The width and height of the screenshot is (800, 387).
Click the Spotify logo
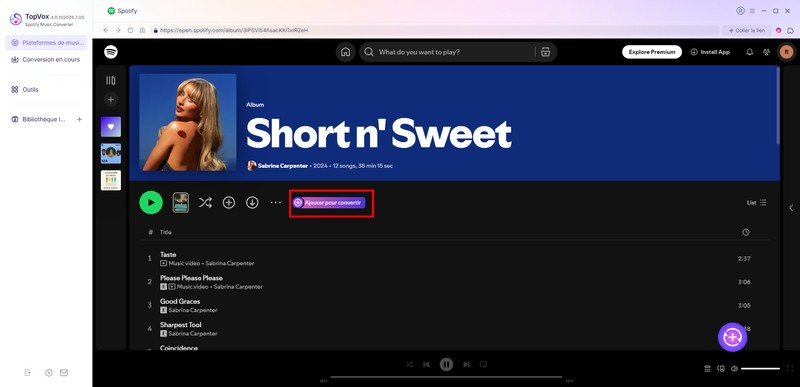(111, 51)
